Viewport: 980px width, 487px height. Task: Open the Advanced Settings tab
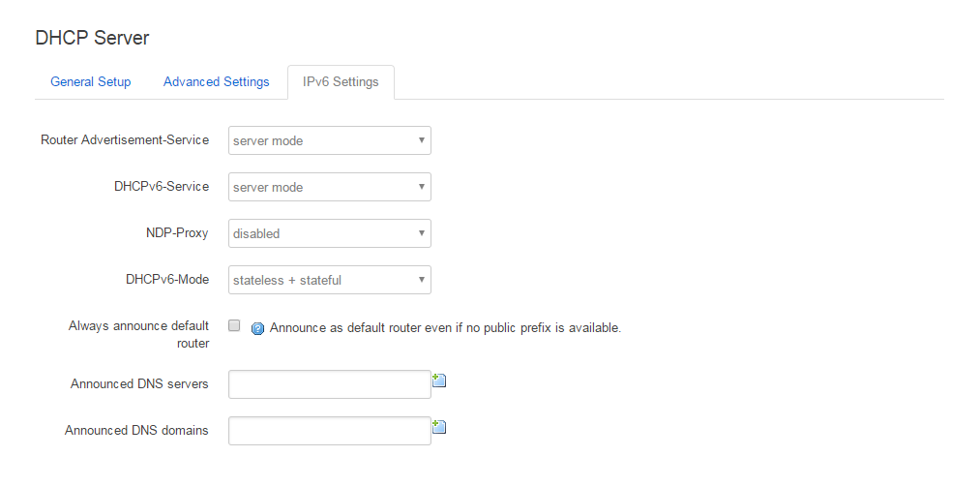pyautogui.click(x=216, y=82)
